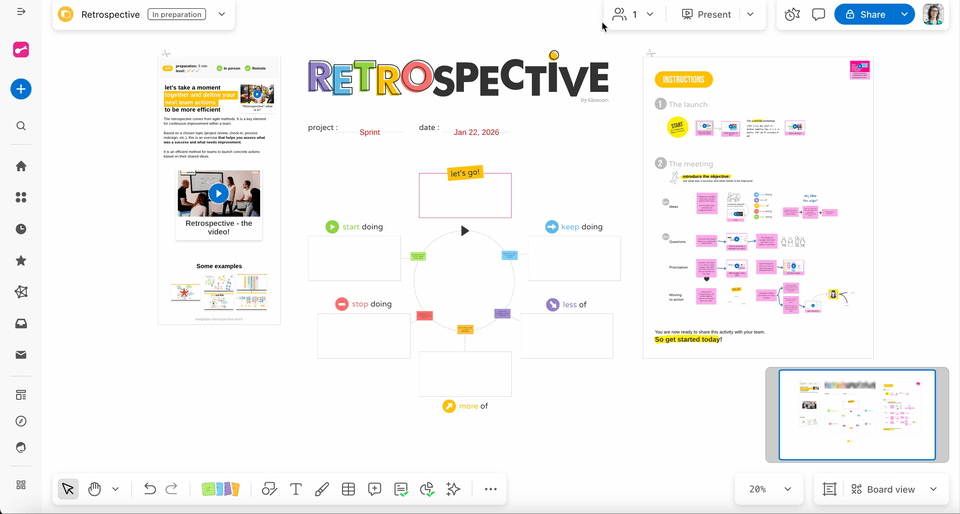960x514 pixels.
Task: Click the Present button
Action: pos(706,14)
